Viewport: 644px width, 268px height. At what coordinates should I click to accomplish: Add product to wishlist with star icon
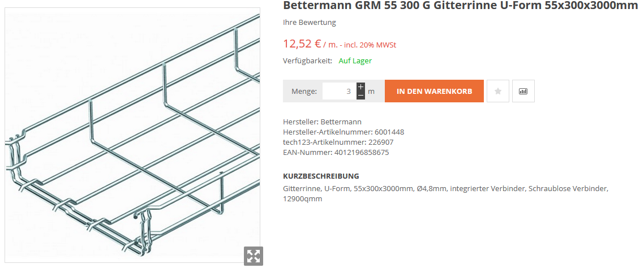498,91
